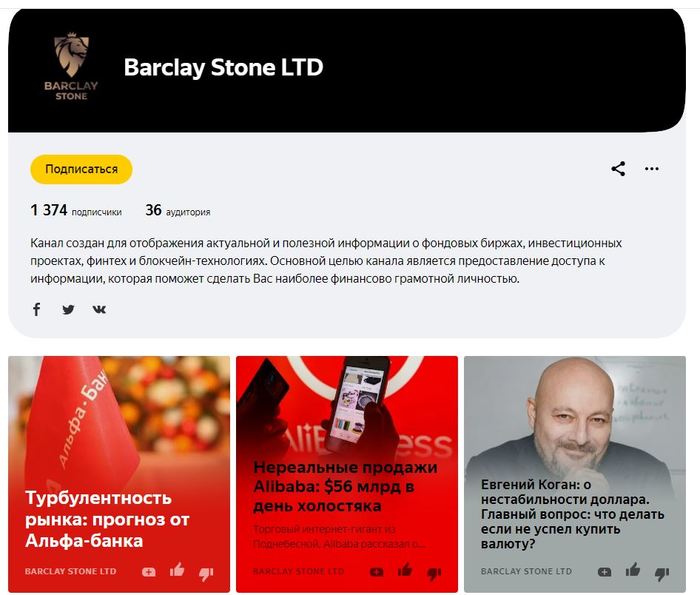Viewport: 700px width, 595px height.
Task: Dislike the Alibaba sales article
Action: coord(434,573)
